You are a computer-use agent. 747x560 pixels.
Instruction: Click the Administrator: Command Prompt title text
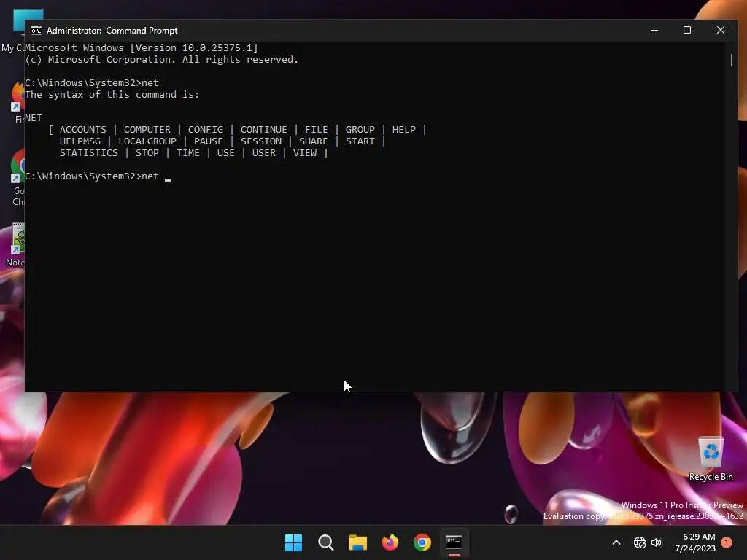[112, 31]
